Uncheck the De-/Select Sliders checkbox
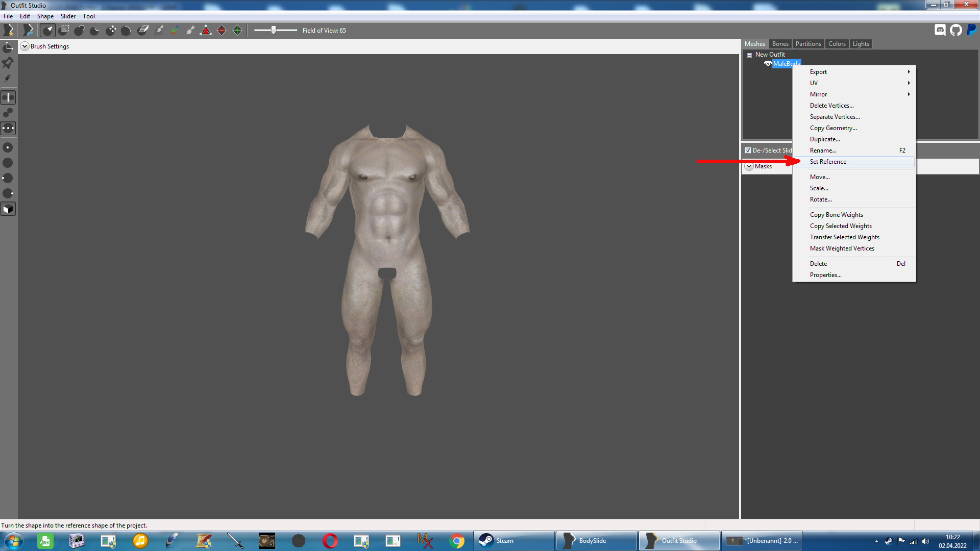This screenshot has height=551, width=980. point(748,151)
